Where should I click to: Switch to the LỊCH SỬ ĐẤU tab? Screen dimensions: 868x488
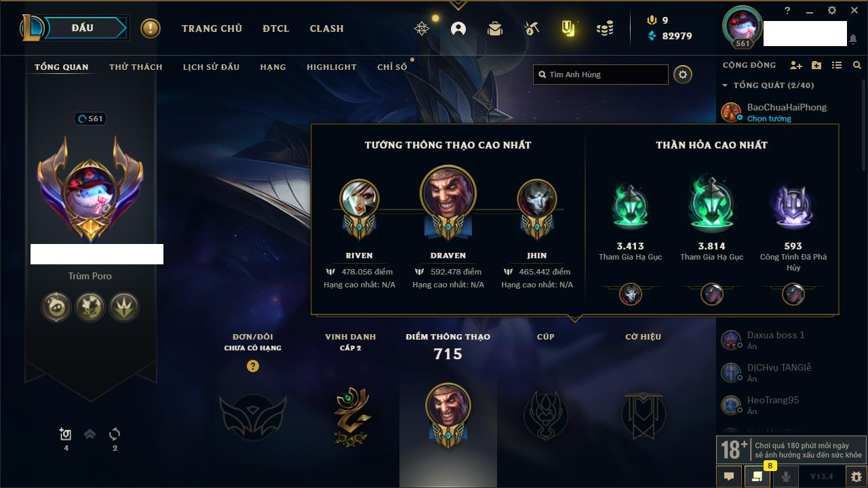[x=211, y=67]
